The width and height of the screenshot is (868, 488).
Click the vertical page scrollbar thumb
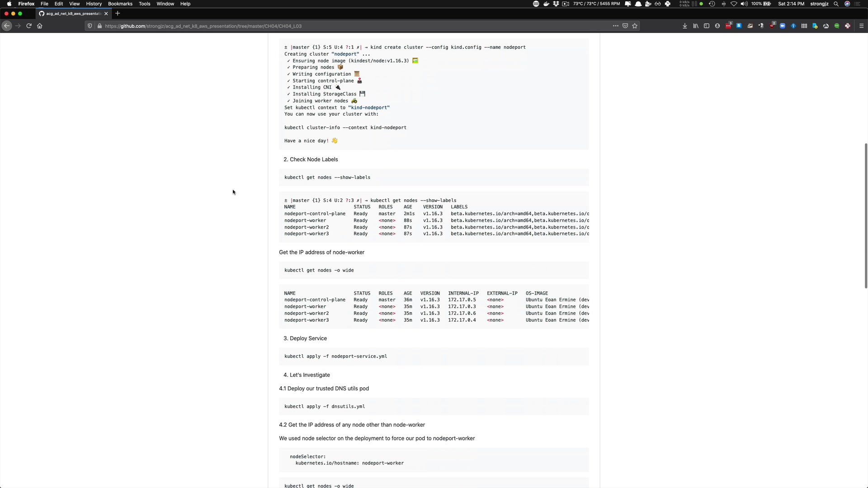coord(866,216)
